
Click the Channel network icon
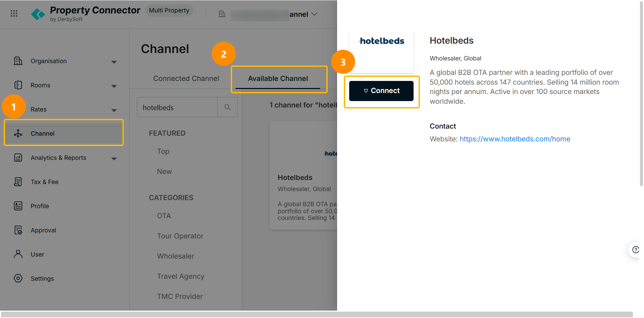point(18,133)
